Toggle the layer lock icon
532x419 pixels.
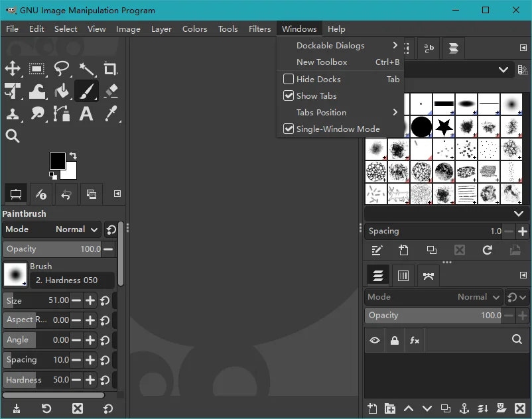pos(395,340)
